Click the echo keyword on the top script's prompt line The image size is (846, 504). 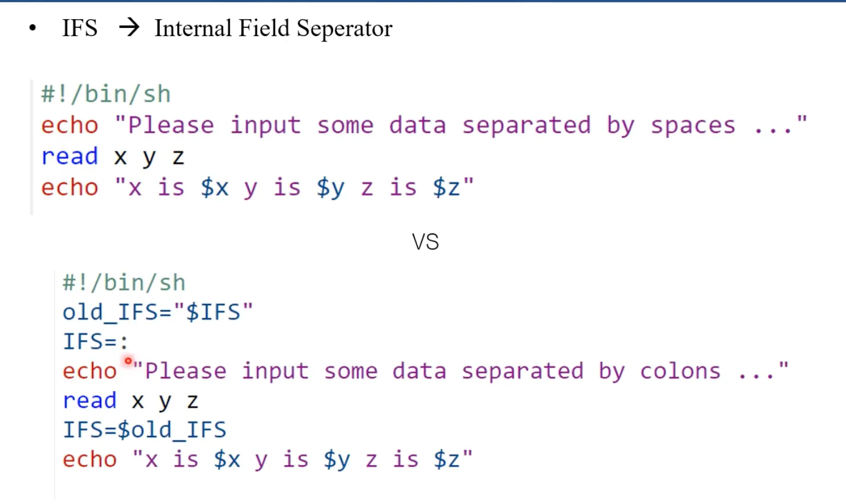[69, 126]
